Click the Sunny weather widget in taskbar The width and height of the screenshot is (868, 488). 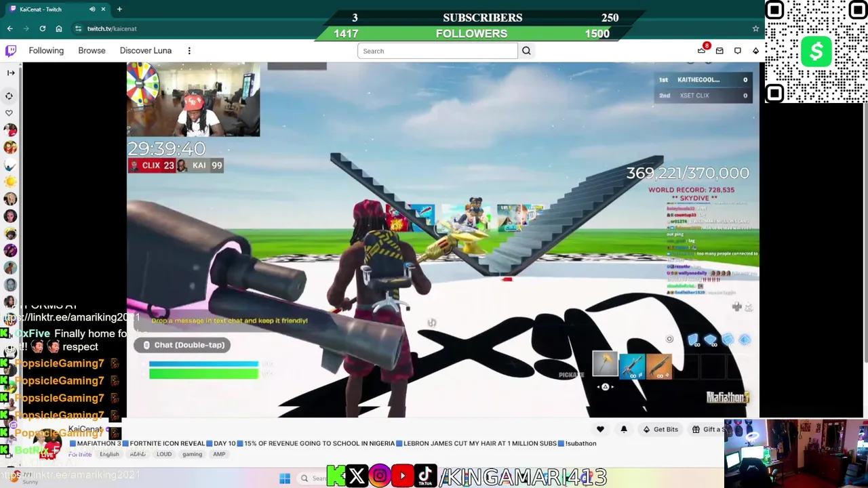click(24, 478)
